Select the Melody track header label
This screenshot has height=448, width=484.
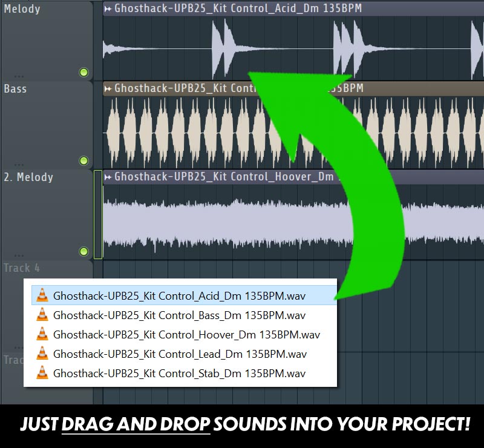coord(22,8)
